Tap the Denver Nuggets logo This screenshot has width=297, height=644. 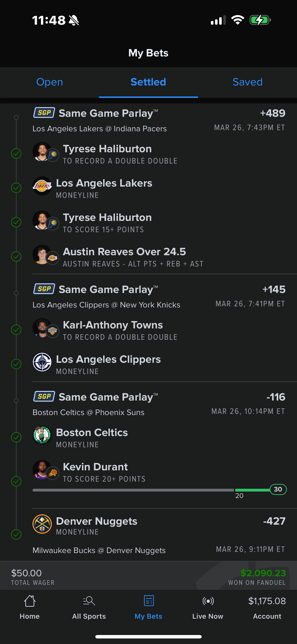point(42,524)
